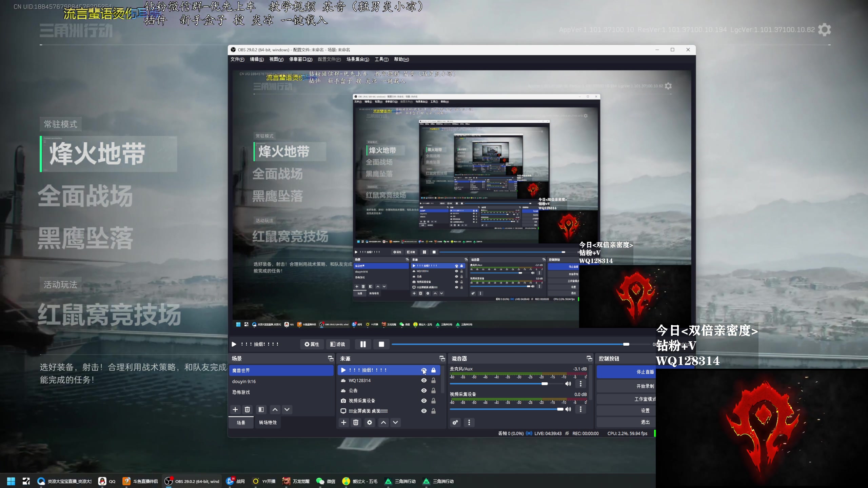The height and width of the screenshot is (488, 868).
Task: Lock the WQ128314 source
Action: coord(433,380)
